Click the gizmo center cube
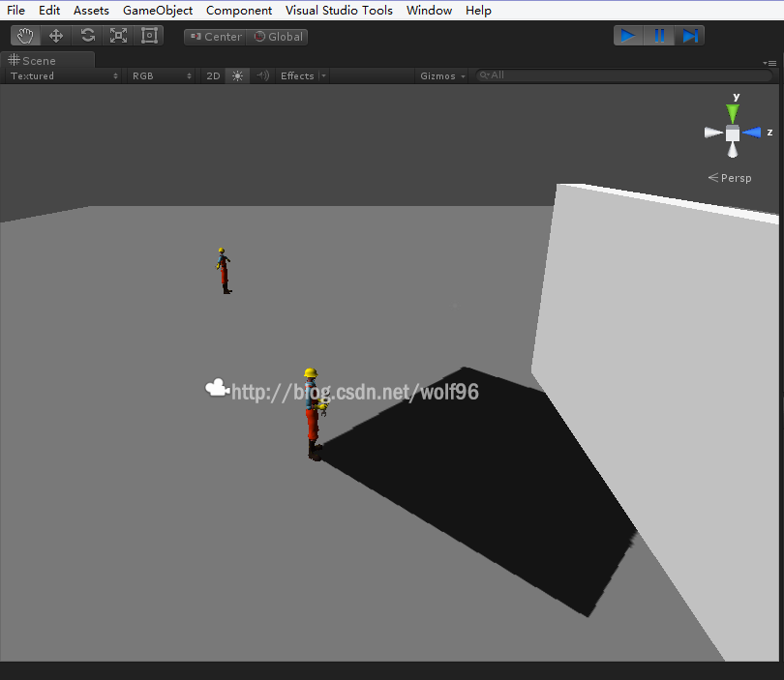 (733, 133)
